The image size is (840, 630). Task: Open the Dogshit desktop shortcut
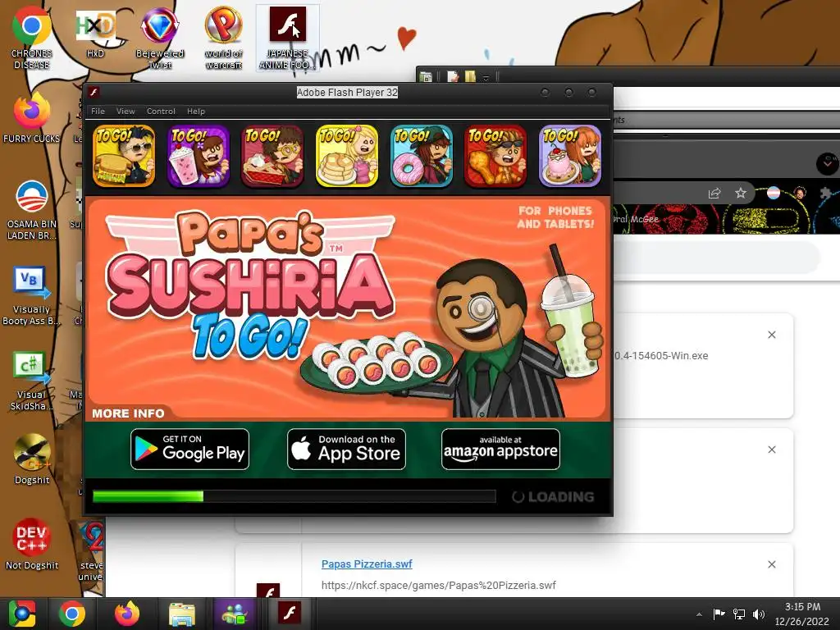click(x=32, y=459)
